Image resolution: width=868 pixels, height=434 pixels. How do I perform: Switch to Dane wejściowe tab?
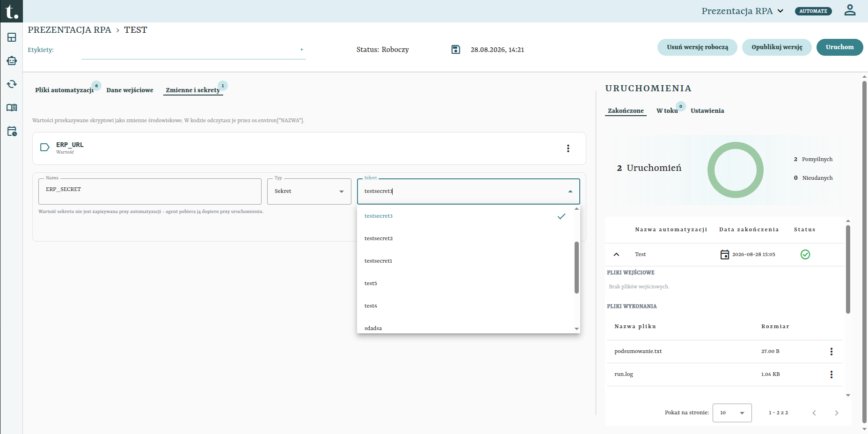click(130, 90)
